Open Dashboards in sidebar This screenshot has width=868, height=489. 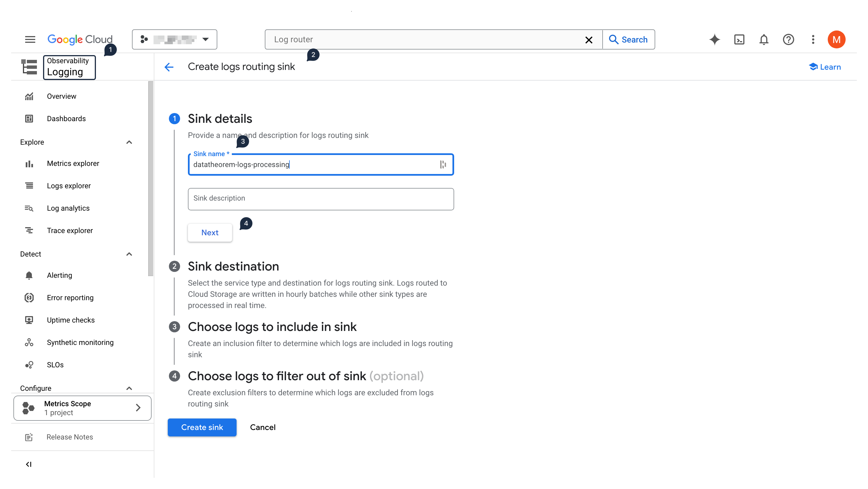[66, 119]
